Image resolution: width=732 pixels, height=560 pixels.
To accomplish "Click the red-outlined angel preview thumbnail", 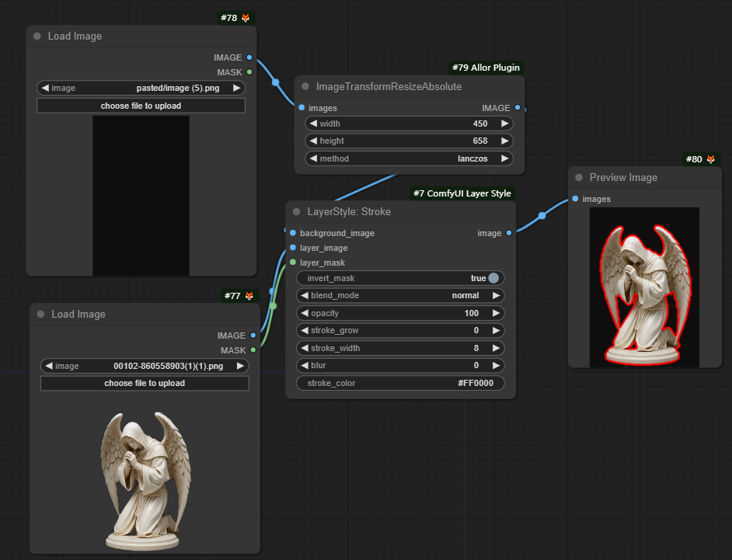I will (x=644, y=287).
